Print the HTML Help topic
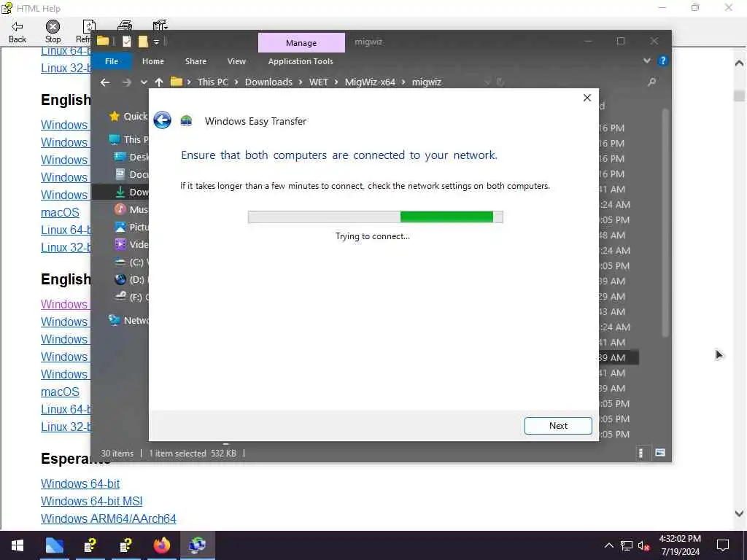747x560 pixels. (x=124, y=26)
